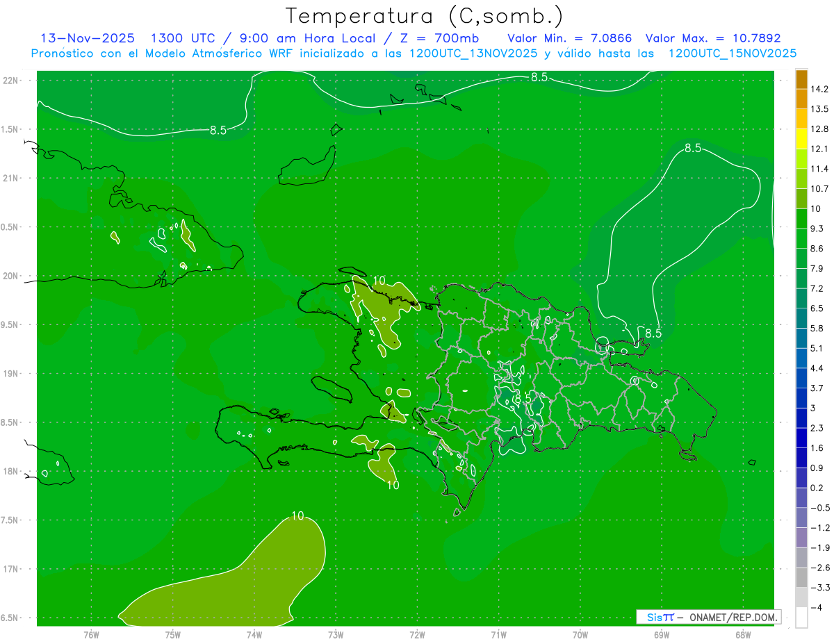The width and height of the screenshot is (834, 644).
Task: Click the gray color bar segment between -3.3 and -2.6
Action: [801, 577]
